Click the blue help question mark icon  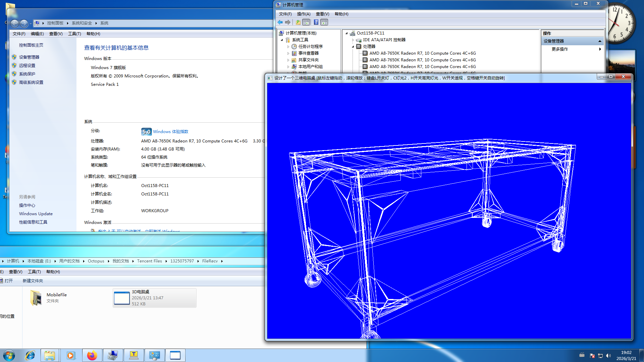click(316, 22)
